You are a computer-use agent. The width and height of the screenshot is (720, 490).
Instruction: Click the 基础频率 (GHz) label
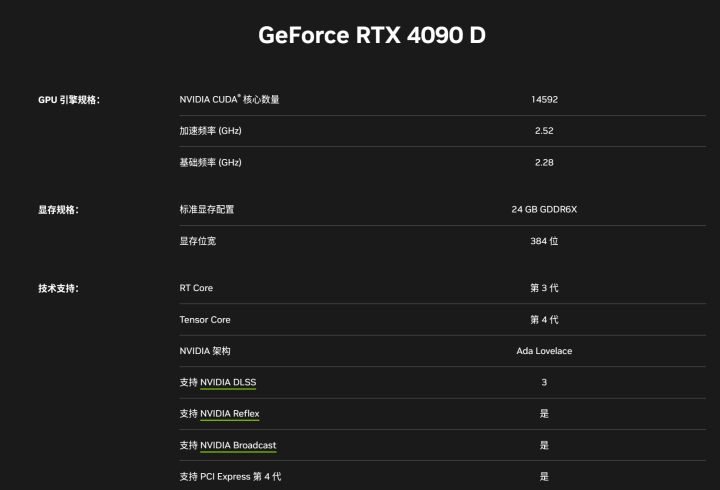pyautogui.click(x=210, y=163)
